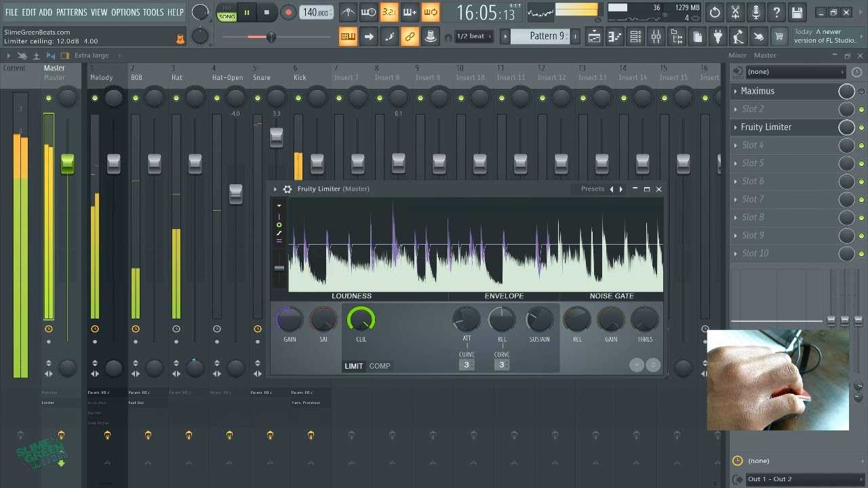
Task: Click the question mark help icon
Action: [x=776, y=12]
